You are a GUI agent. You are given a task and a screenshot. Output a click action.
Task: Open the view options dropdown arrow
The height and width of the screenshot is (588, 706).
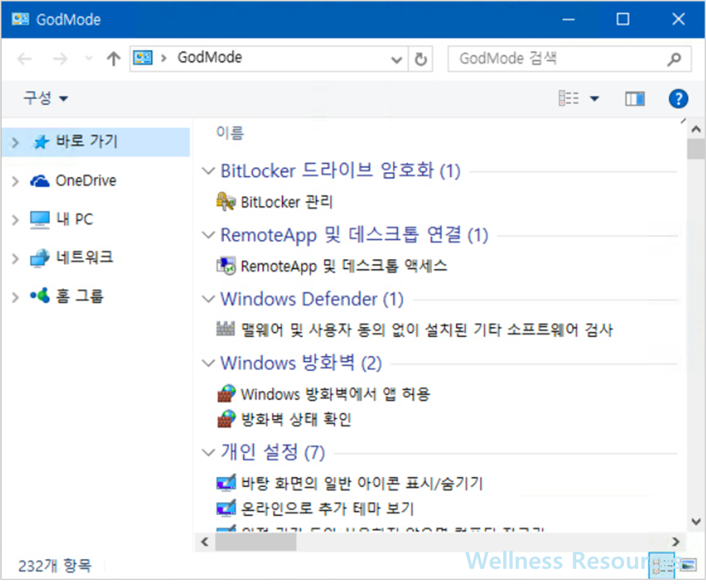click(x=595, y=98)
